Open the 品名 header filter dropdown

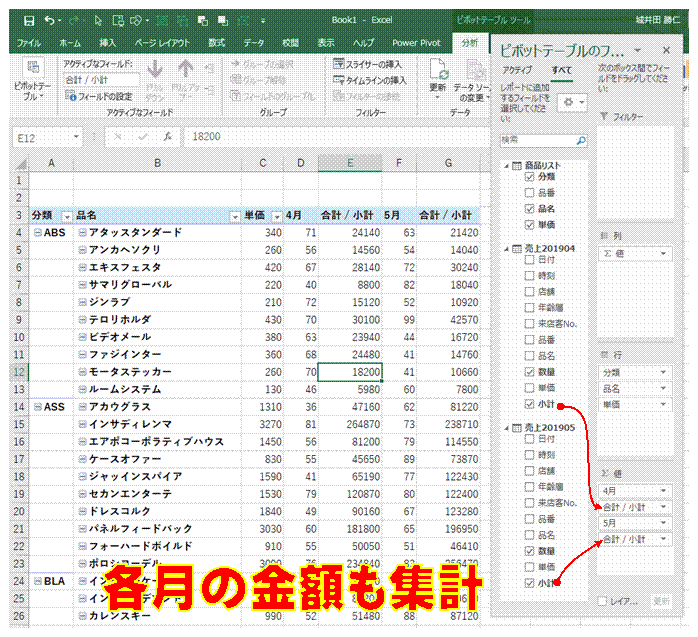point(235,217)
